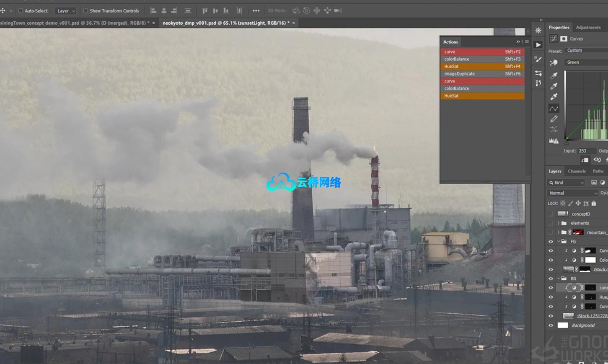Open the Brush Settings panel icon
608x364 pixels.
coord(538,59)
